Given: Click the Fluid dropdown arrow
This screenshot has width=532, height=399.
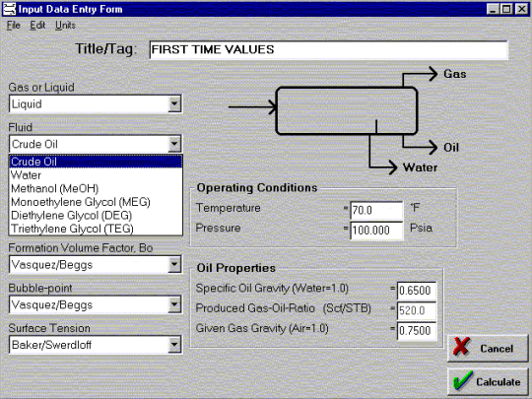Looking at the screenshot, I should 174,144.
